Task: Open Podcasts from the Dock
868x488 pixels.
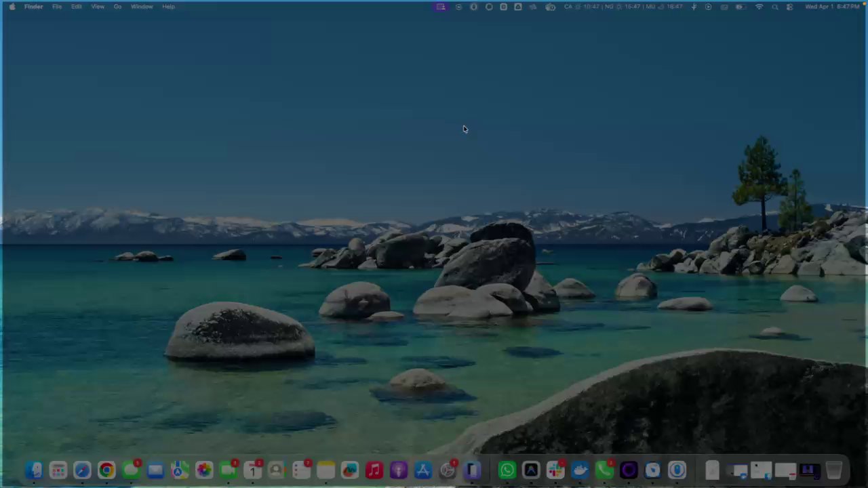Action: click(399, 470)
